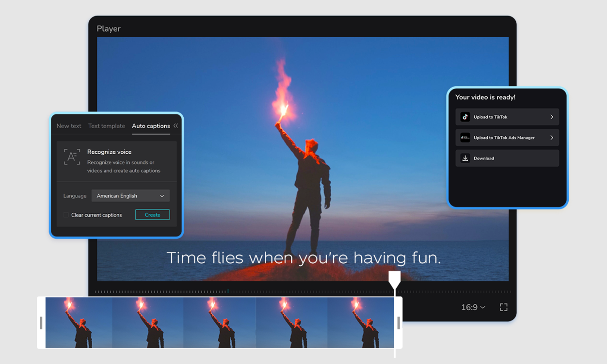
Task: Click the Recognize voice caption icon
Action: coord(72,157)
